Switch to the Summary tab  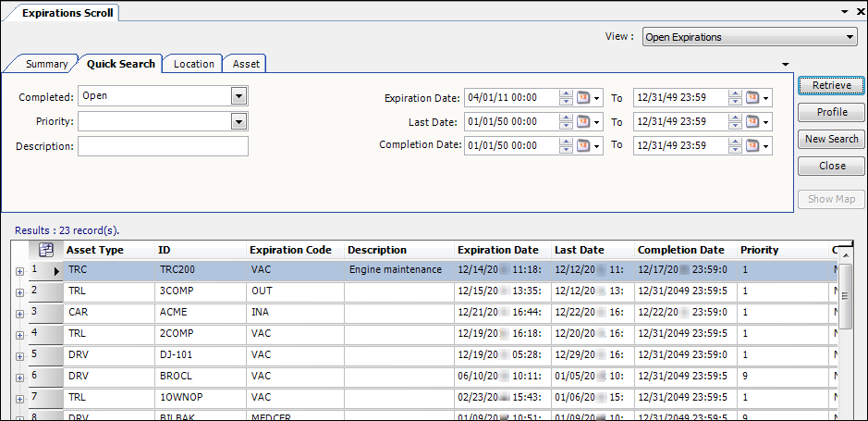coord(46,64)
